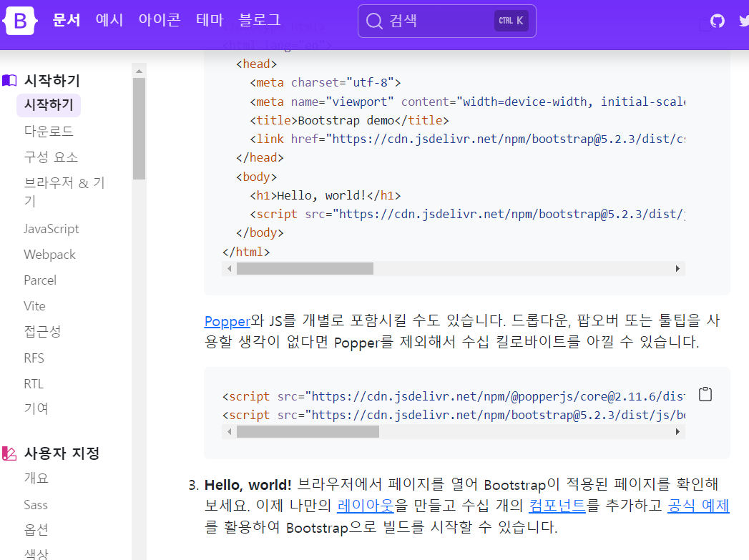
Task: Click the <title>Bootstrap demo</title> code line
Action: [x=349, y=120]
